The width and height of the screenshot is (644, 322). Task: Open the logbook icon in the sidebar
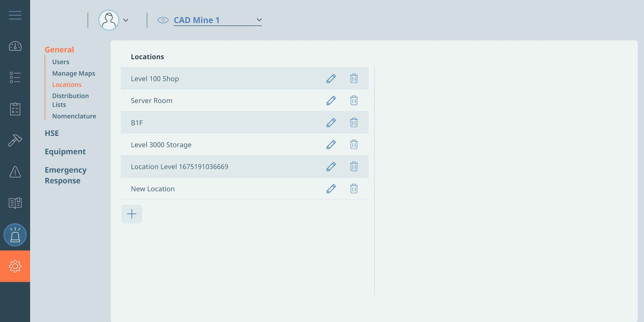(x=15, y=203)
